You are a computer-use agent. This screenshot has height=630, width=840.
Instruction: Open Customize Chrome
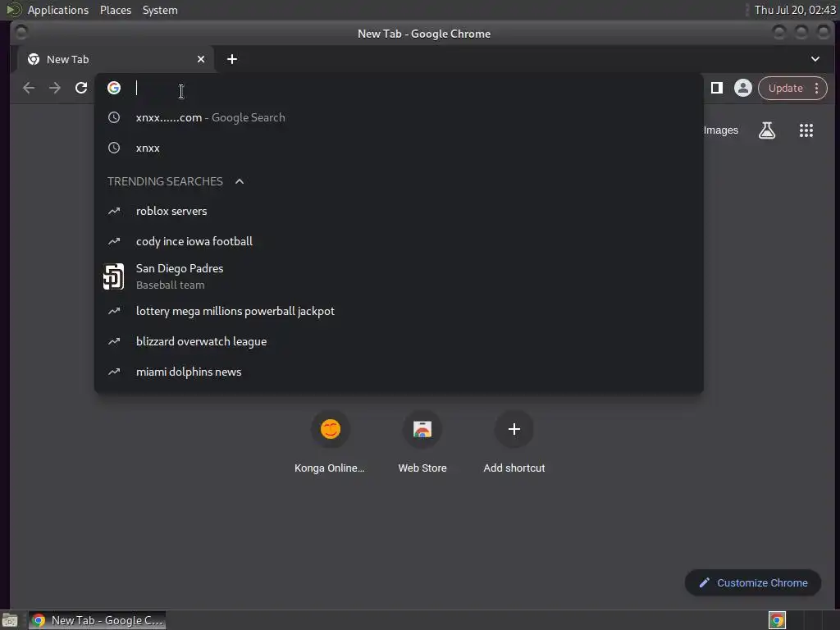click(753, 583)
